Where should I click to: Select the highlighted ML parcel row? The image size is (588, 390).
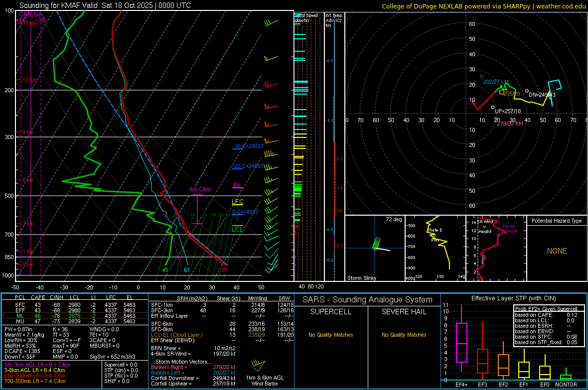(x=75, y=316)
